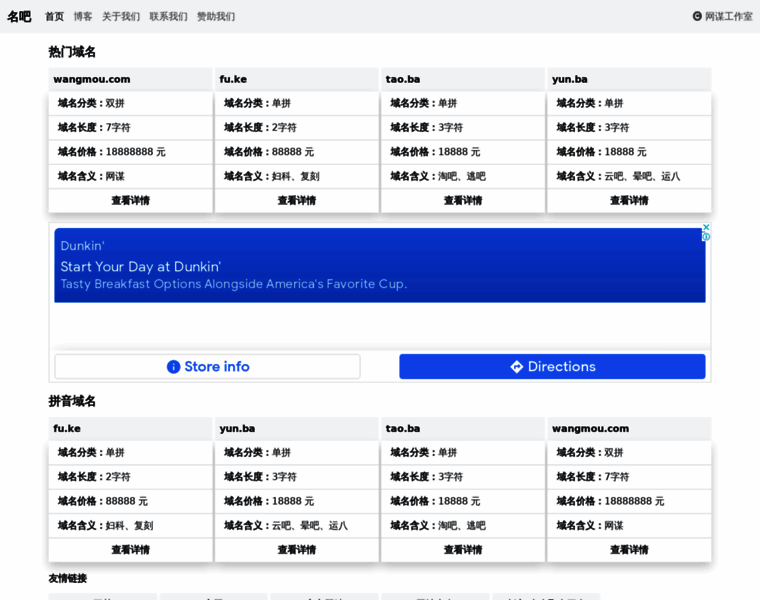
Task: Click 云吧、晕吧、运八 meaning in 热门域名
Action: click(x=642, y=176)
